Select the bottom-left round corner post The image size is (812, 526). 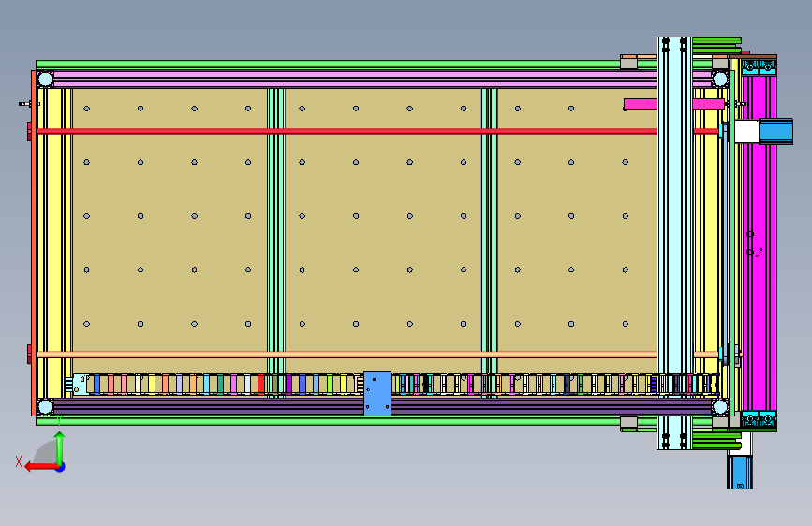45,407
